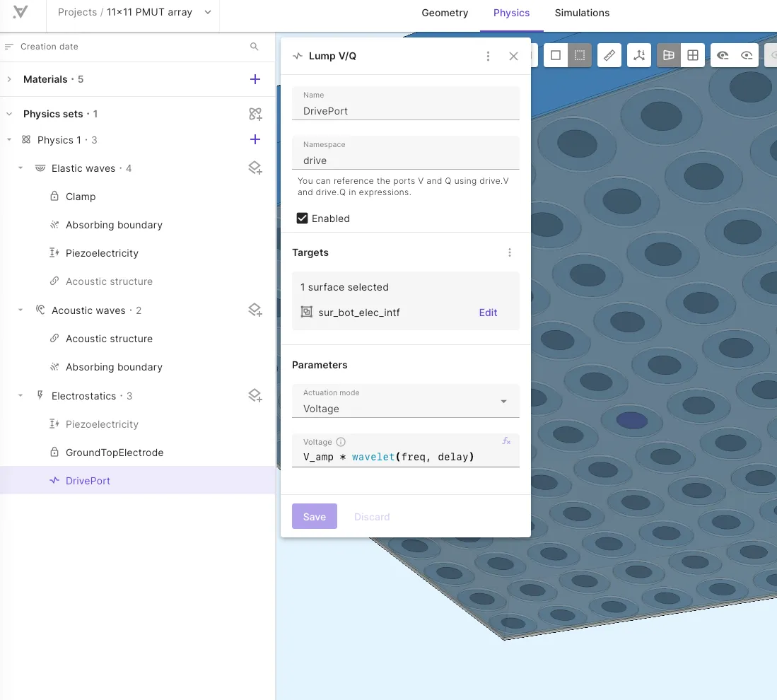Click the app logo in the top-left corner
Screen dimensions: 777x700
pos(21,12)
